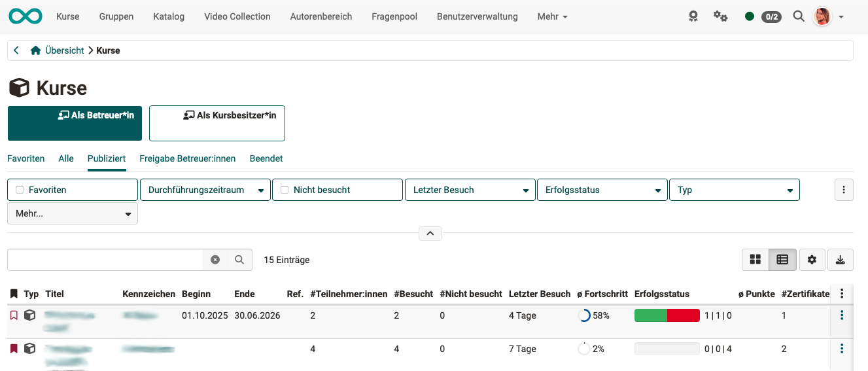Expand the Durchführungszeitraum filter dropdown
The width and height of the screenshot is (868, 371).
click(x=205, y=190)
